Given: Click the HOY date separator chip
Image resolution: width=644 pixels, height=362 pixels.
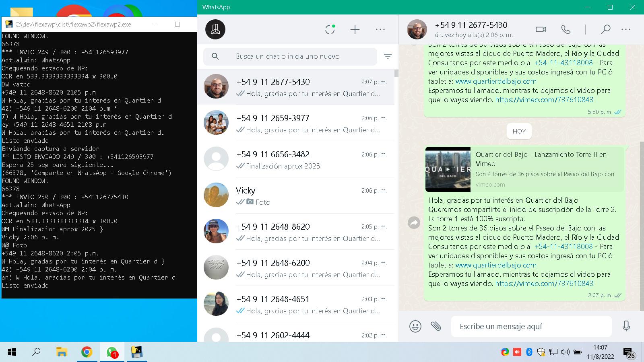Looking at the screenshot, I should (519, 131).
